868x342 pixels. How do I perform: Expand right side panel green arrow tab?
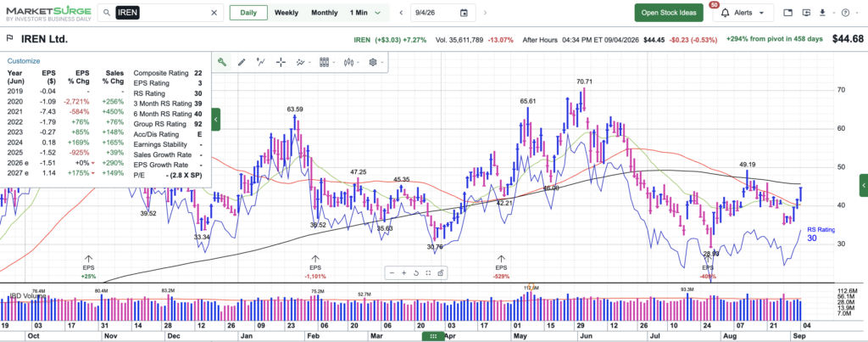tap(864, 185)
